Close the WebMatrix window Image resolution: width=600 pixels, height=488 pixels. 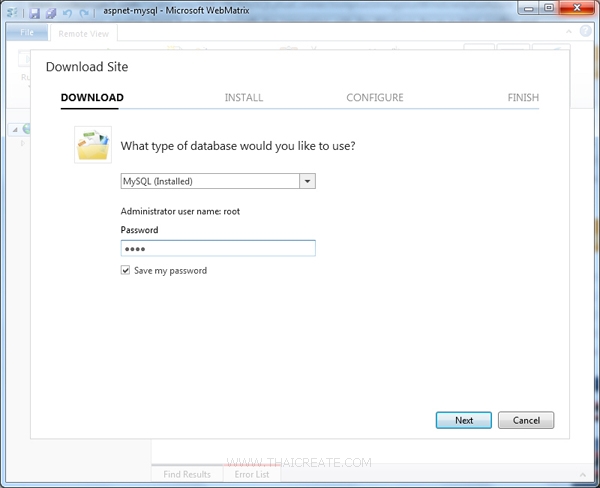(577, 8)
